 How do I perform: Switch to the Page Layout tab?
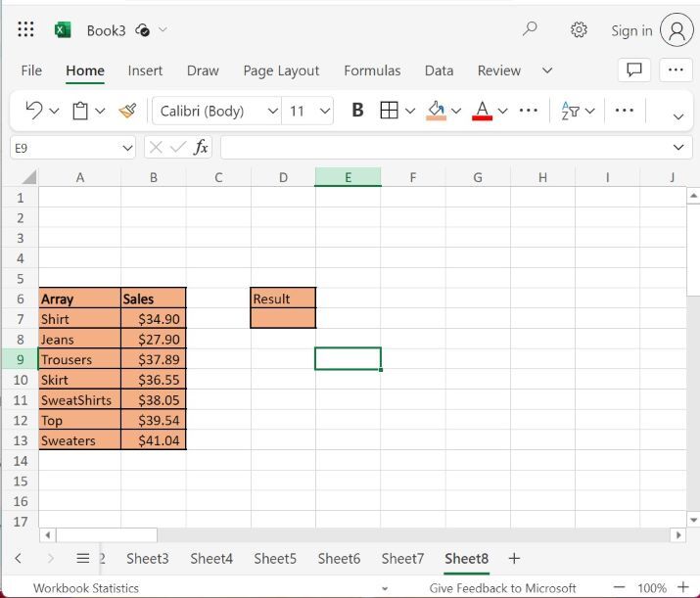click(x=281, y=70)
